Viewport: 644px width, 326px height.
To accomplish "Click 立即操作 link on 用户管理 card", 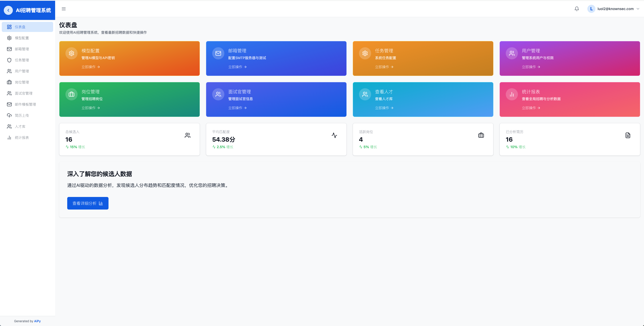I will [531, 67].
